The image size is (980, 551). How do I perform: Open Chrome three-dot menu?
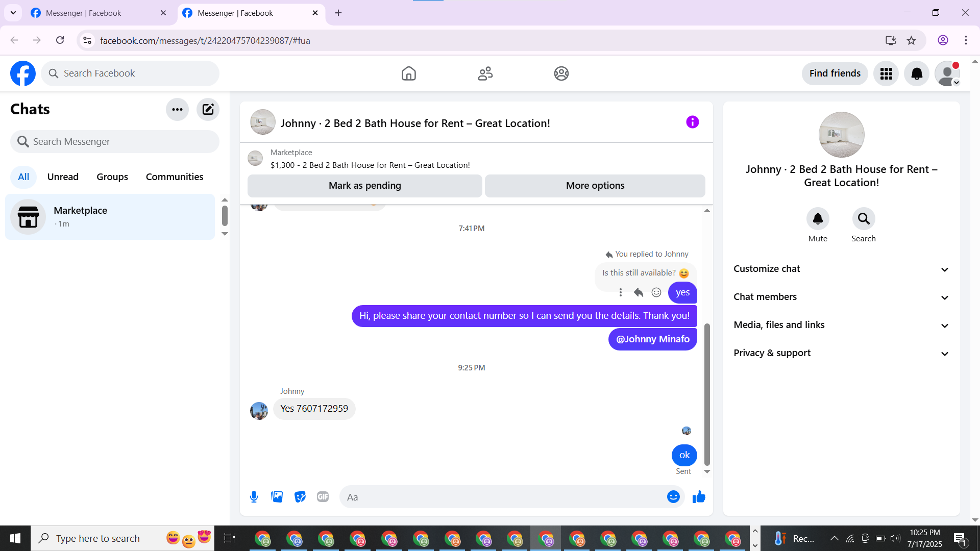pos(966,40)
